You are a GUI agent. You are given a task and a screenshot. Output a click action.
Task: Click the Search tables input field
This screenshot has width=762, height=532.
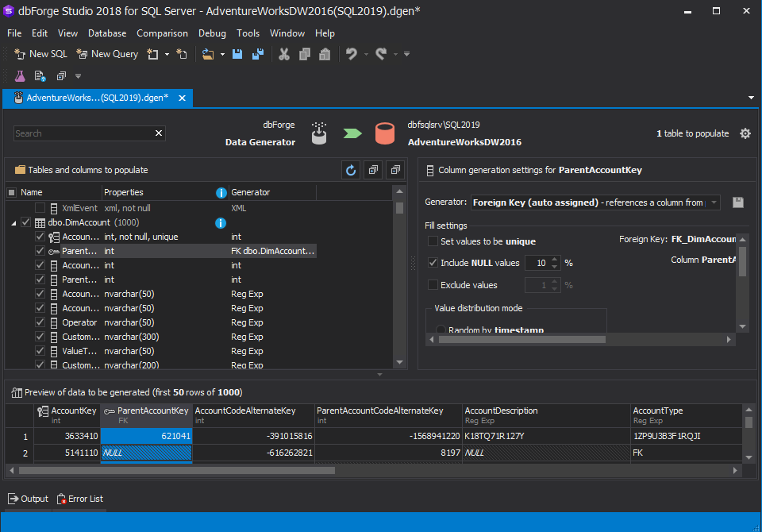click(x=83, y=133)
